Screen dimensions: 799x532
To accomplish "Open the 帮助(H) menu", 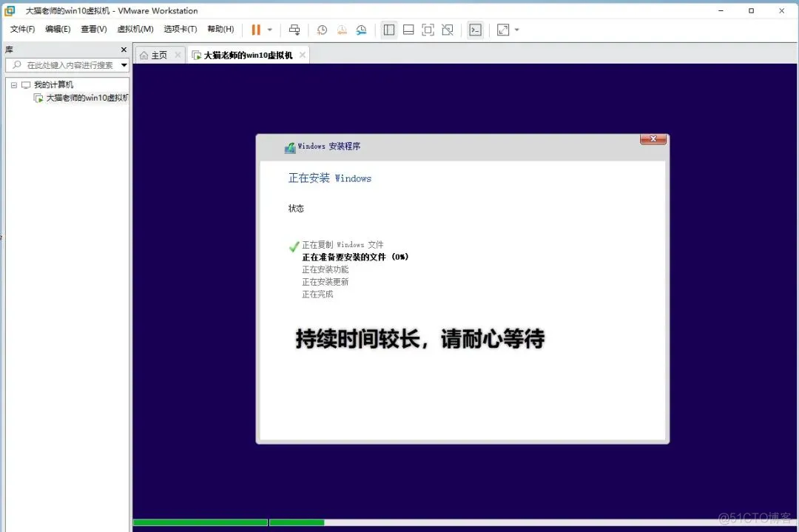I will (220, 29).
